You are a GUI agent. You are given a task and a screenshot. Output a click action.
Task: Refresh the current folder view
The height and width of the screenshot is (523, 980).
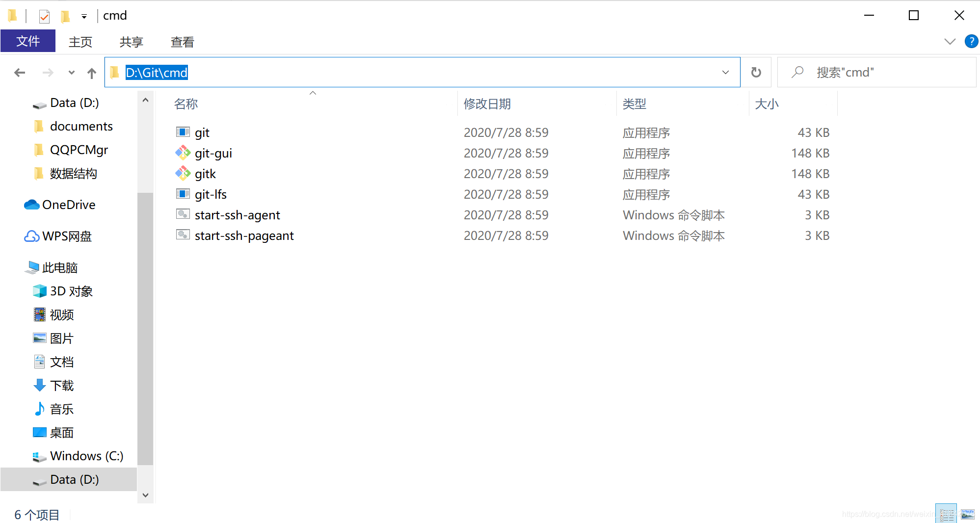click(756, 72)
